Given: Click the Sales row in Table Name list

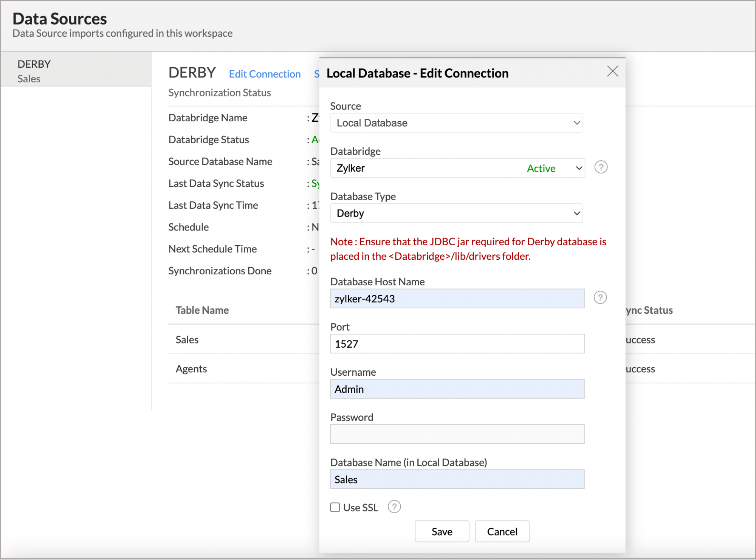Looking at the screenshot, I should tap(187, 339).
